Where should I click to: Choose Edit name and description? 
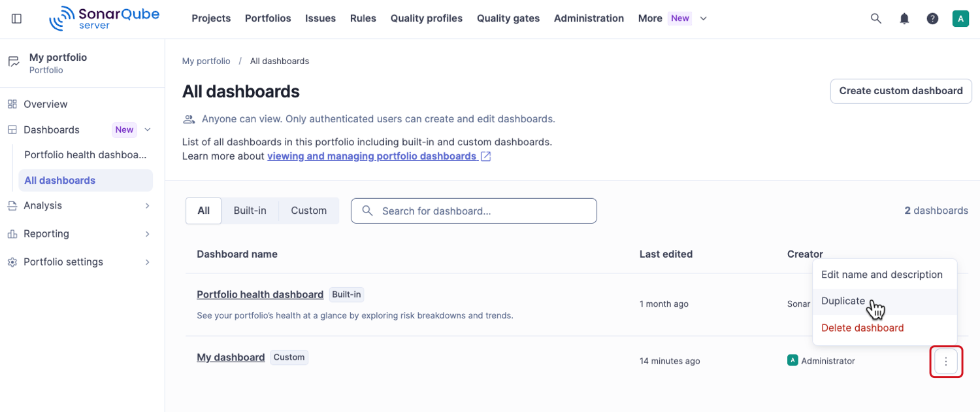[885, 275]
